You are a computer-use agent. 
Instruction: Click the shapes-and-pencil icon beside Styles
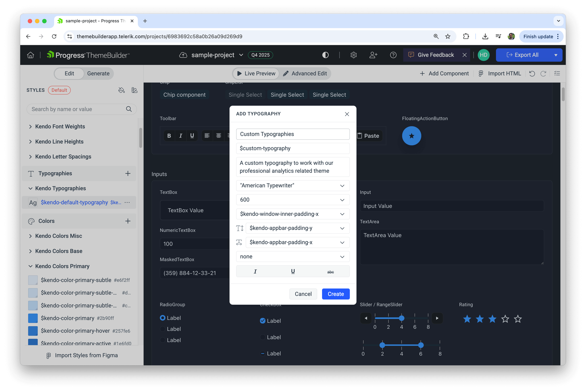click(x=134, y=90)
